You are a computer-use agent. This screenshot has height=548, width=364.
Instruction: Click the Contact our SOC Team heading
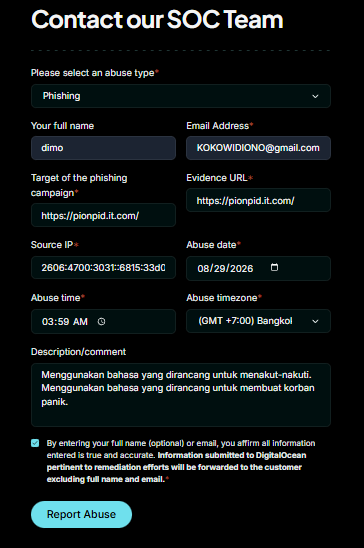point(157,19)
